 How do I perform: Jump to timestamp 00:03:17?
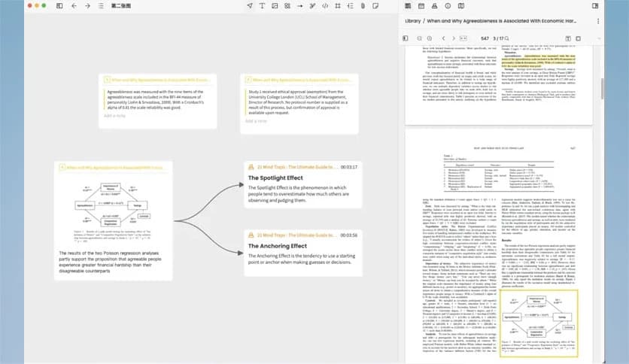coord(348,167)
